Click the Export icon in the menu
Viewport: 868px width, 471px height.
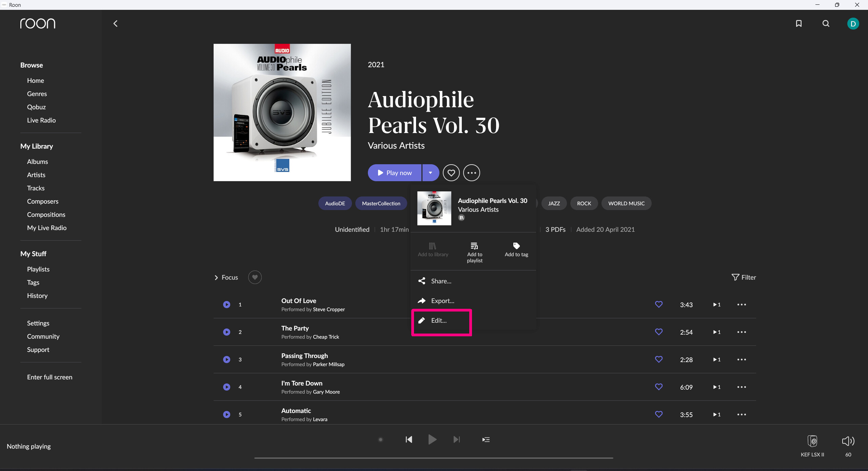click(x=422, y=301)
